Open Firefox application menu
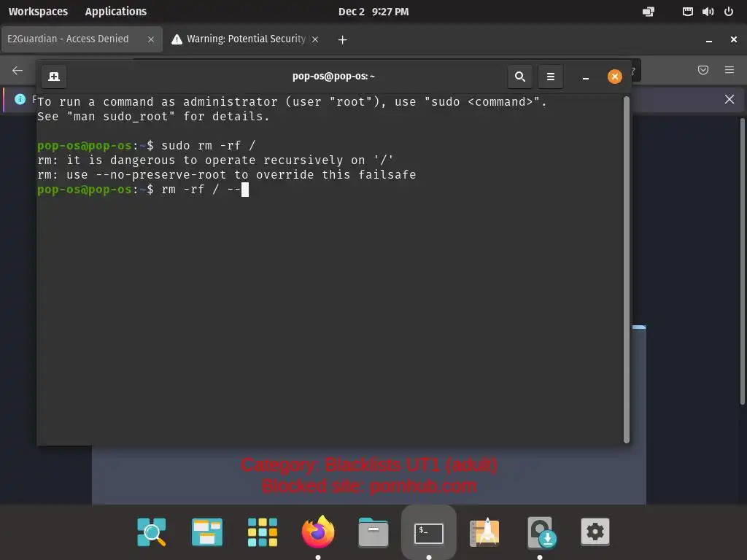This screenshot has height=560, width=747. (729, 71)
